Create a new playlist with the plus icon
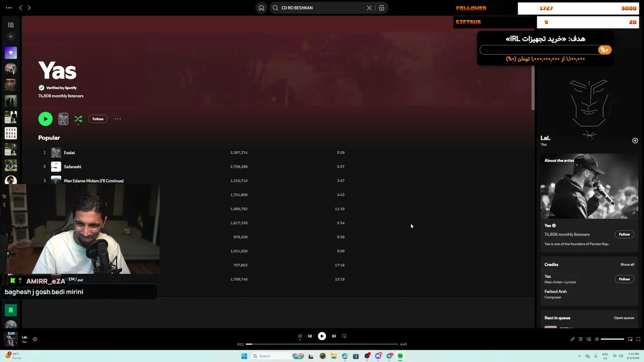This screenshot has height=362, width=644. [x=11, y=36]
